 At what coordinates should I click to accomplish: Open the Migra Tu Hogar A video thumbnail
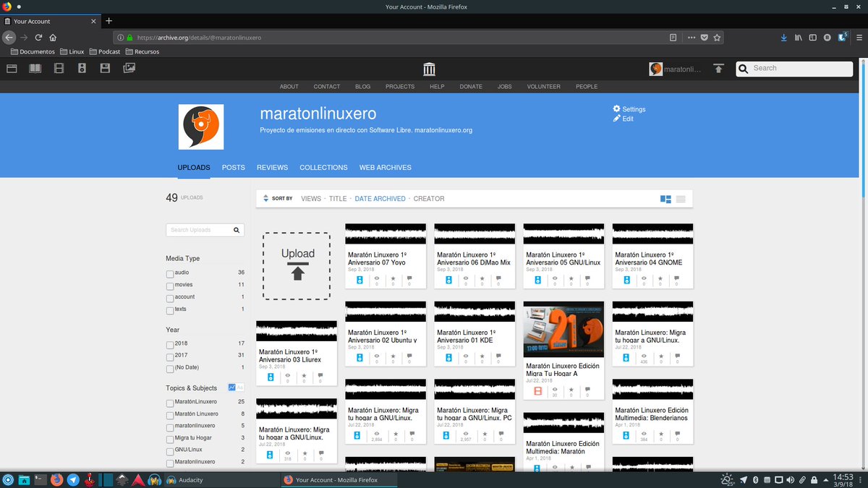click(x=563, y=330)
